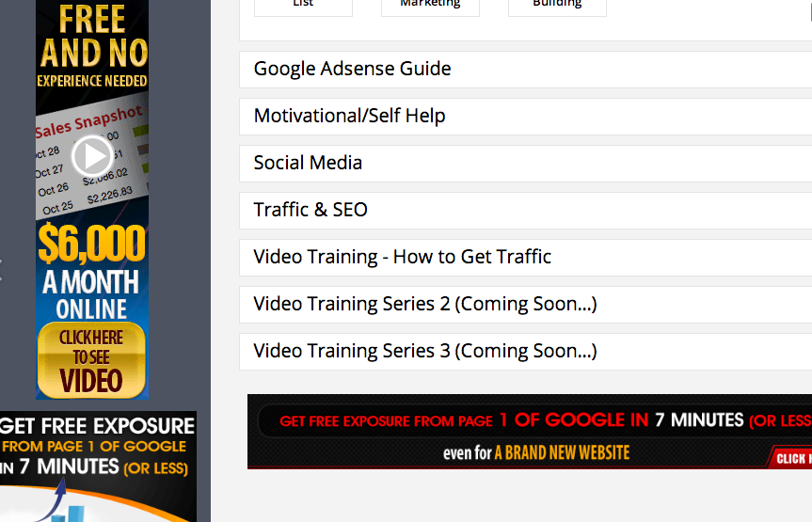Expand Video Training Series 2 (Coming Soon)
812x522 pixels.
point(525,305)
